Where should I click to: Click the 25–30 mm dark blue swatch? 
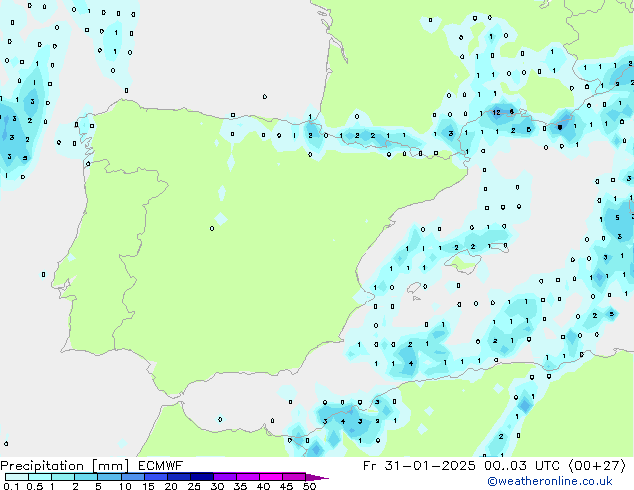201,477
